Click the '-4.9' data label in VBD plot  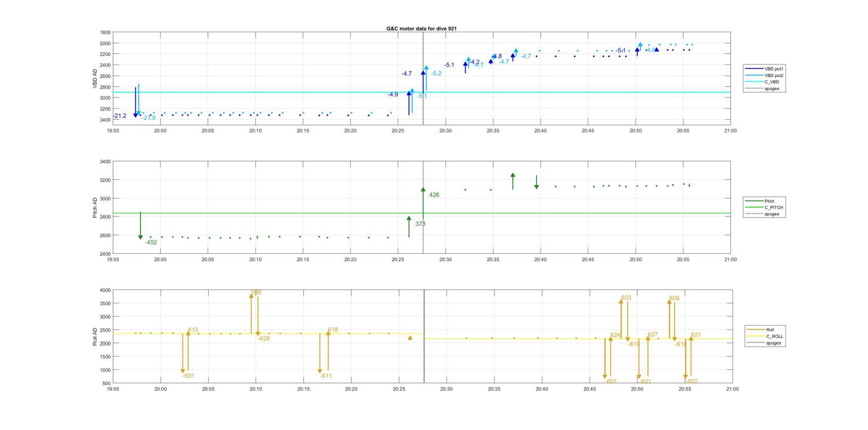click(x=393, y=94)
